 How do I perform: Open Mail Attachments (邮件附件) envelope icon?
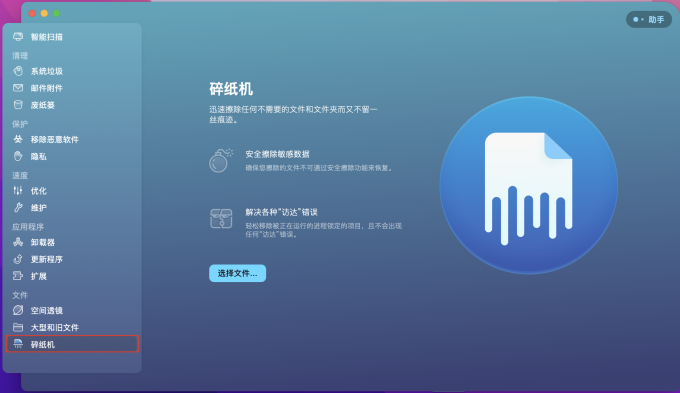coord(18,88)
